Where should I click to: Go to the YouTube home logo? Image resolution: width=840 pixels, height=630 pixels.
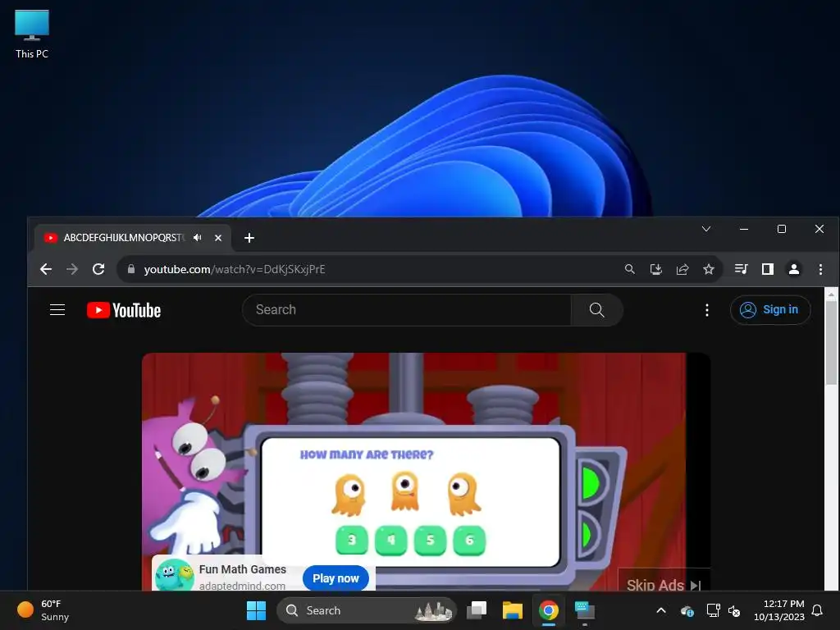point(124,310)
